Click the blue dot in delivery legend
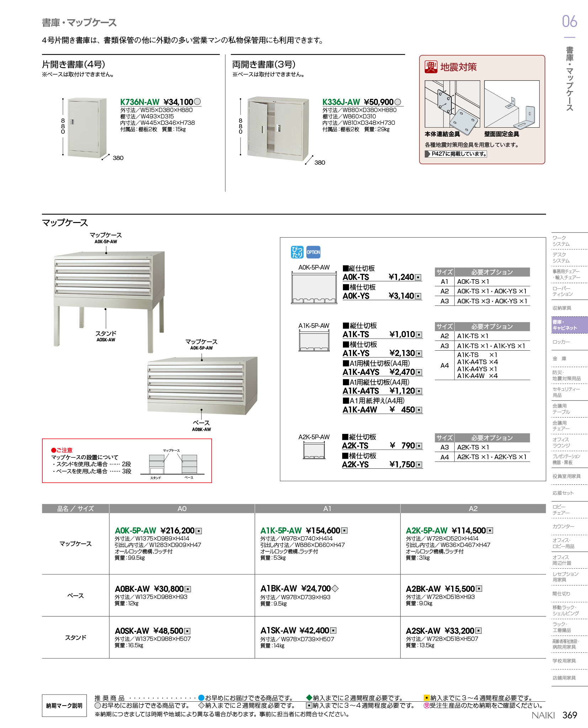Image resolution: width=588 pixels, height=728 pixels. point(201,698)
